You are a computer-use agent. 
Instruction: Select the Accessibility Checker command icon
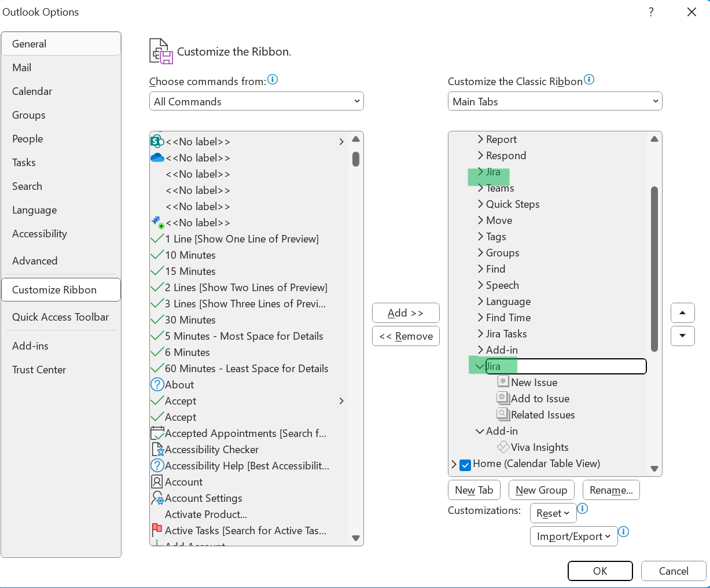(x=157, y=450)
